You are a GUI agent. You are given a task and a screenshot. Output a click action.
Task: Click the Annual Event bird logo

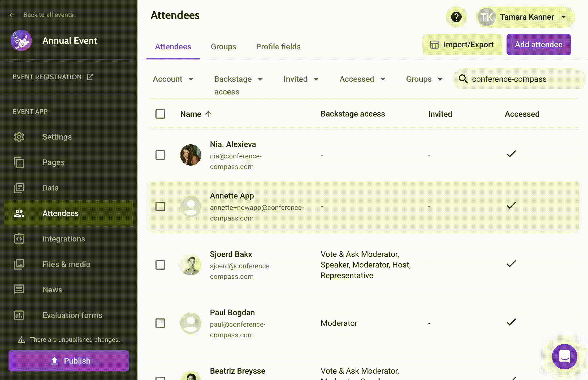[21, 40]
